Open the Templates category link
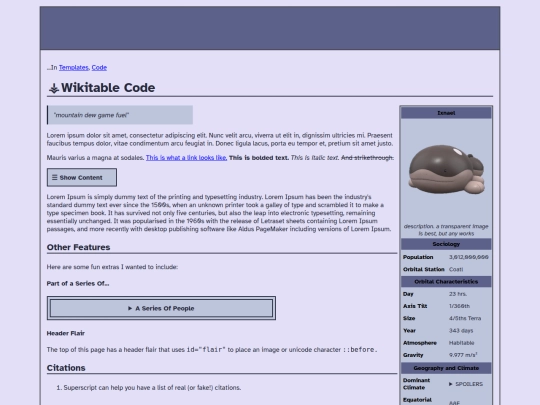 [74, 68]
